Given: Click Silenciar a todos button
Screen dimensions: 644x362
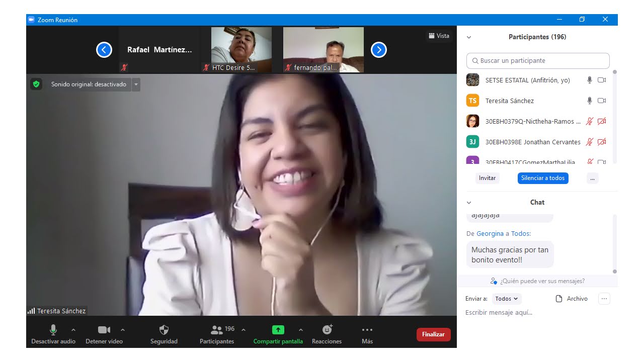Looking at the screenshot, I should point(543,178).
